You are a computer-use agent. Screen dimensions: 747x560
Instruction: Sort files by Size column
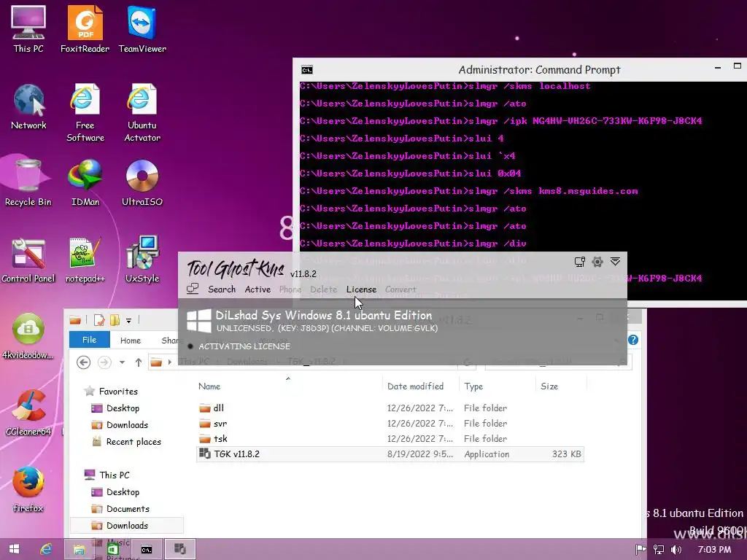549,386
